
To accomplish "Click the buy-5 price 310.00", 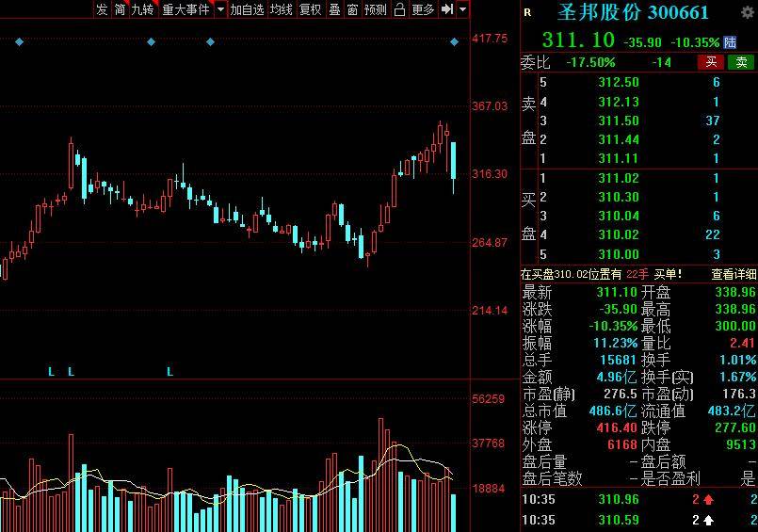I will pos(619,254).
